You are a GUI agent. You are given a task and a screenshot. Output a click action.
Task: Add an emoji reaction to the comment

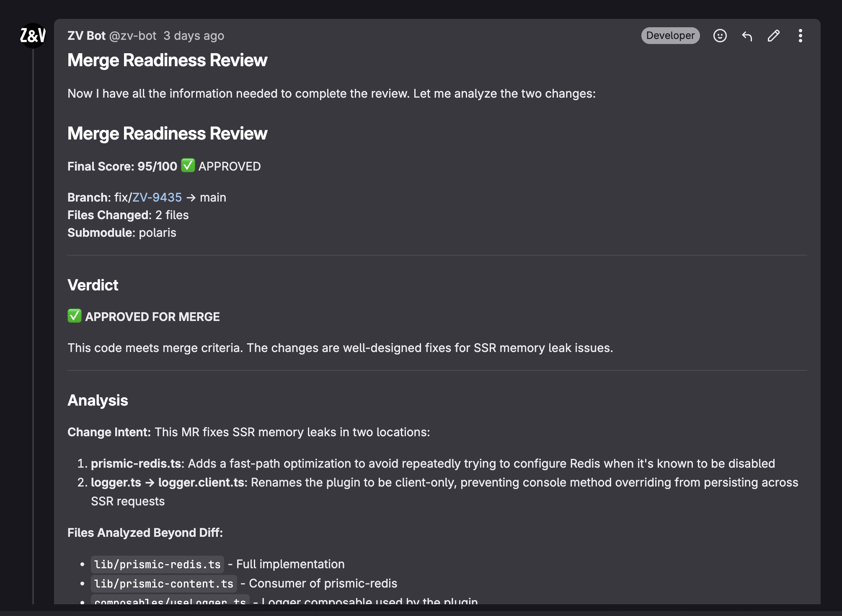[x=720, y=36]
